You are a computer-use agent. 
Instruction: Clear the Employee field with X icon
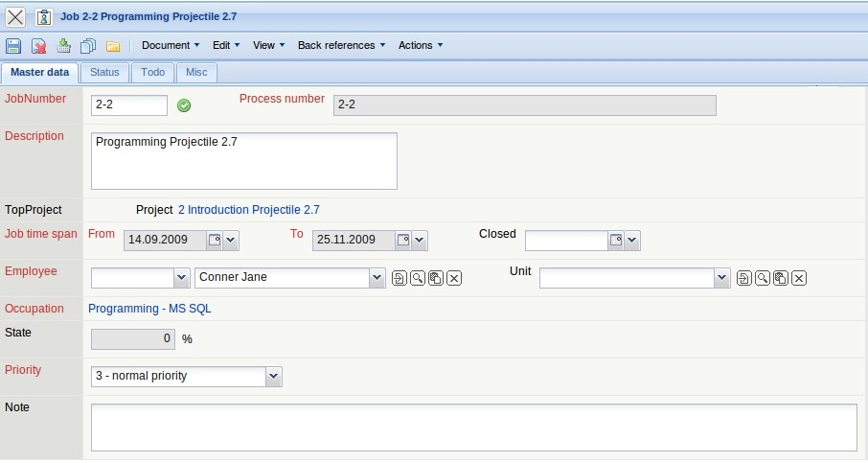(454, 278)
